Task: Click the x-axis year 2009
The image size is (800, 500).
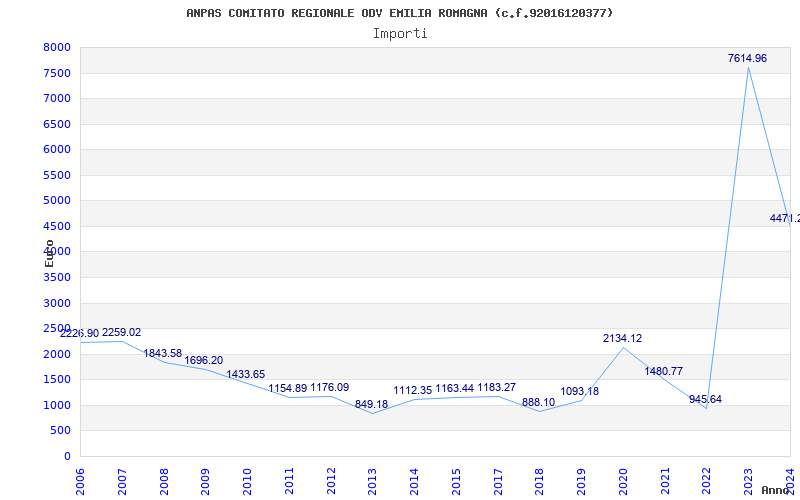Action: point(206,482)
